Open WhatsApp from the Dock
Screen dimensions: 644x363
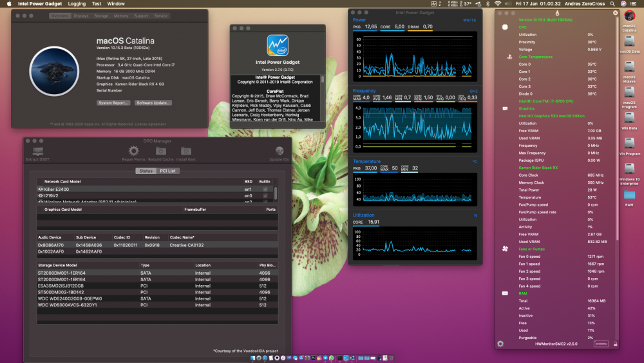[x=332, y=358]
